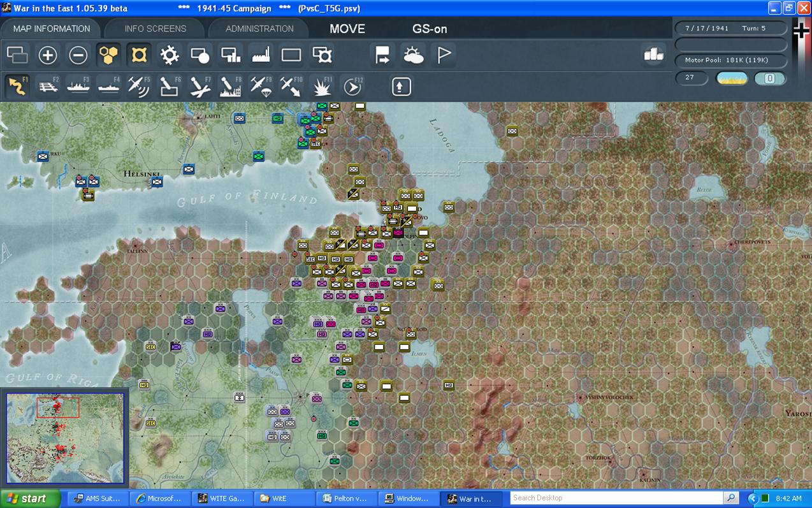Screen dimensions: 812x508
Task: Click the overlapping windows icon in top toolbar
Action: click(x=17, y=55)
